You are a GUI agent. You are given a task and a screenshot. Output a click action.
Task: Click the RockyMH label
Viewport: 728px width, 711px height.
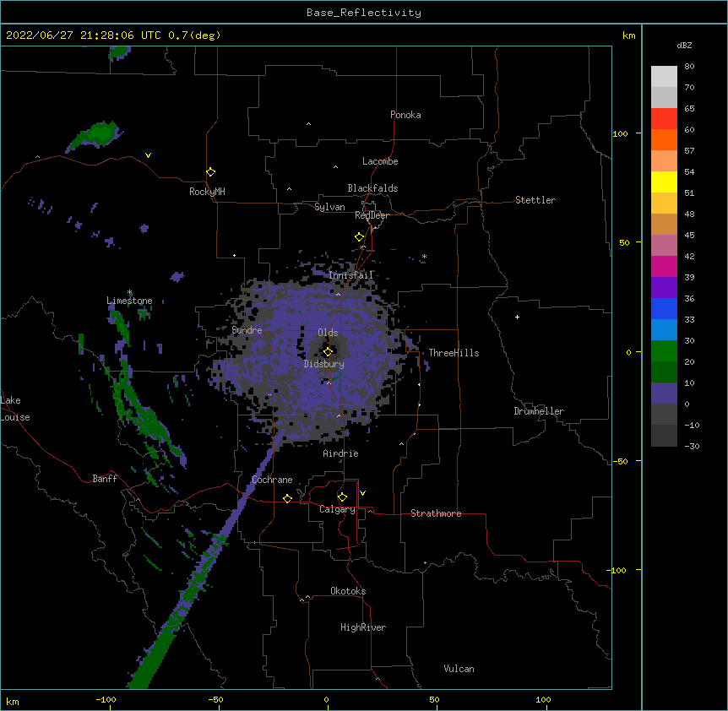tap(207, 192)
